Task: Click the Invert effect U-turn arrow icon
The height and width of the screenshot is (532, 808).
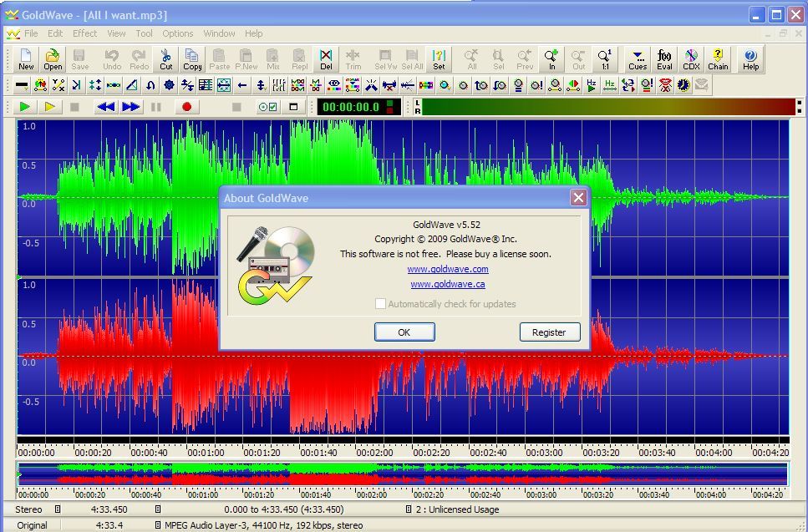Action: click(150, 85)
